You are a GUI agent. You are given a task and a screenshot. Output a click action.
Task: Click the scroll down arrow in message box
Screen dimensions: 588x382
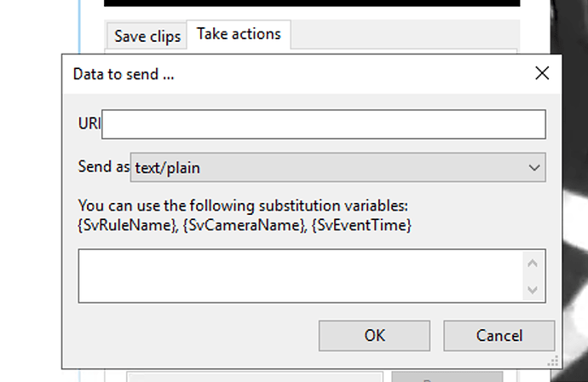[533, 290]
